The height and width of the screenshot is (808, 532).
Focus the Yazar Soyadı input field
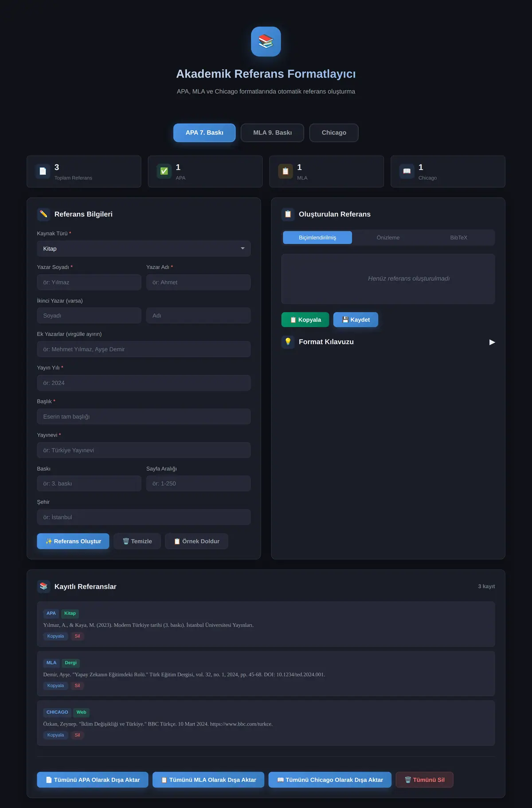[89, 282]
